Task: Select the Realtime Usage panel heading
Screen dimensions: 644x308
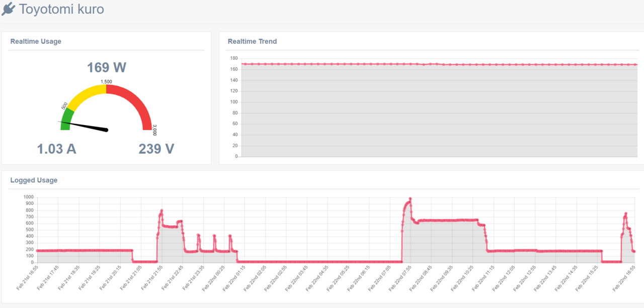Action: [x=36, y=41]
